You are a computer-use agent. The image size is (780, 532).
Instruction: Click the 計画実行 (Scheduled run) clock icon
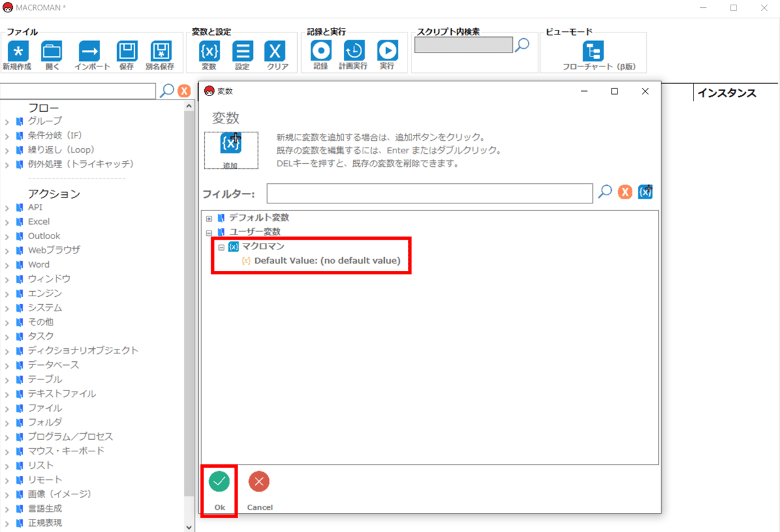(x=354, y=51)
